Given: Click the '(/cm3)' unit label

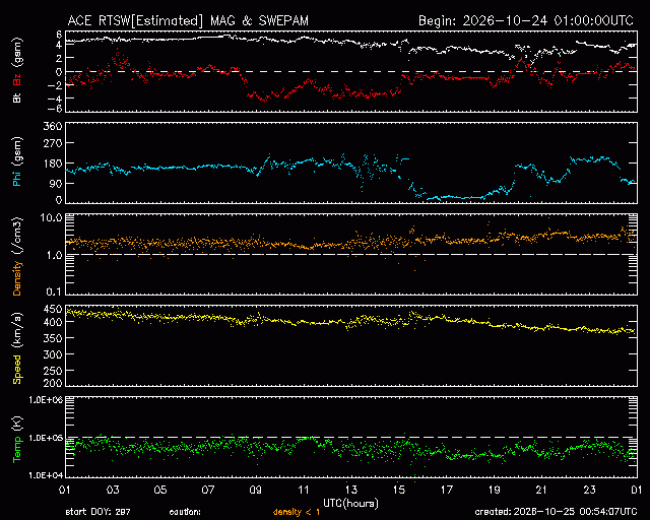Looking at the screenshot, I should coord(17,235).
